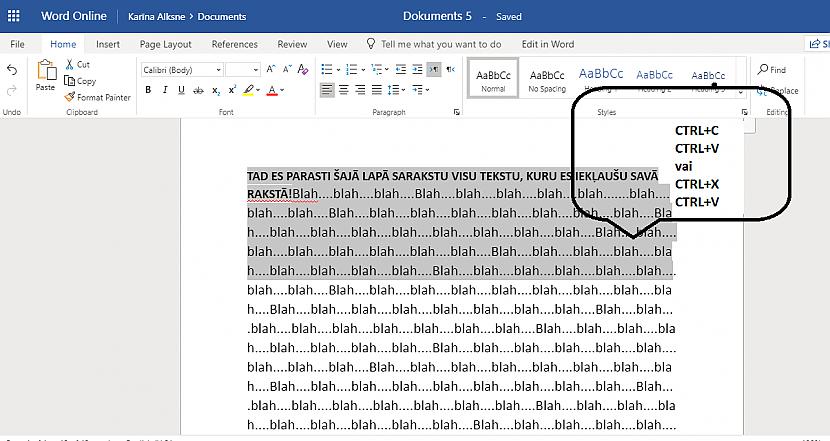Click the Find search button
The height and width of the screenshot is (441, 830).
772,69
